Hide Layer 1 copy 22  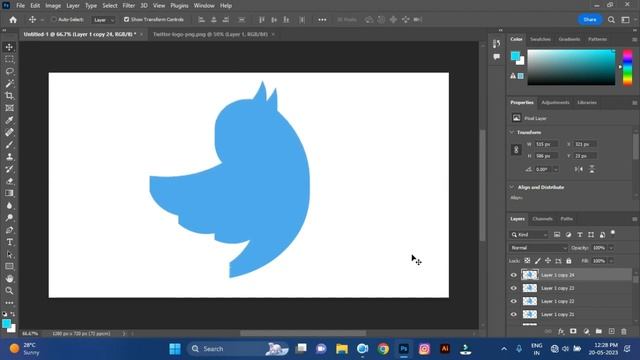point(513,301)
